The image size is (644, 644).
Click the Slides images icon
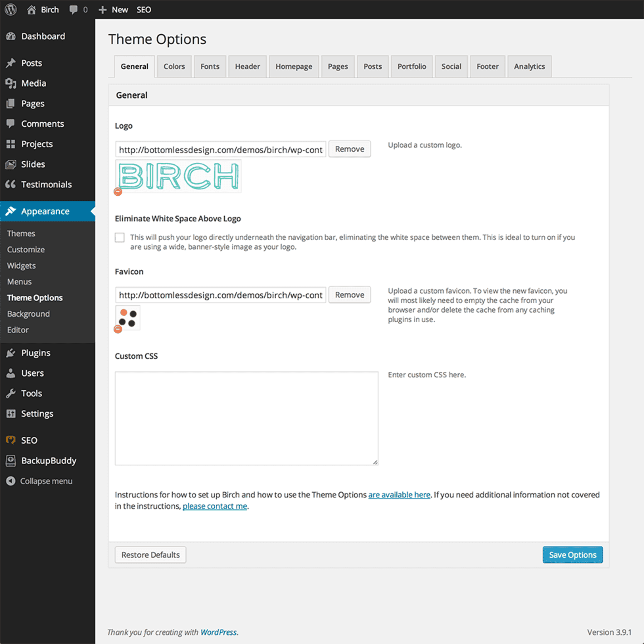click(11, 164)
